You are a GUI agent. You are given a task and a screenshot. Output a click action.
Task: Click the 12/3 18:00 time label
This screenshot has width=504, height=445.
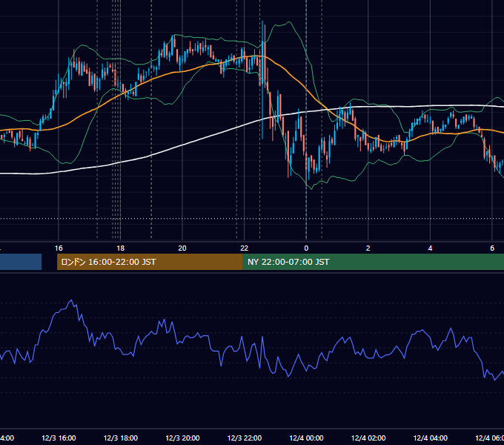tap(121, 438)
